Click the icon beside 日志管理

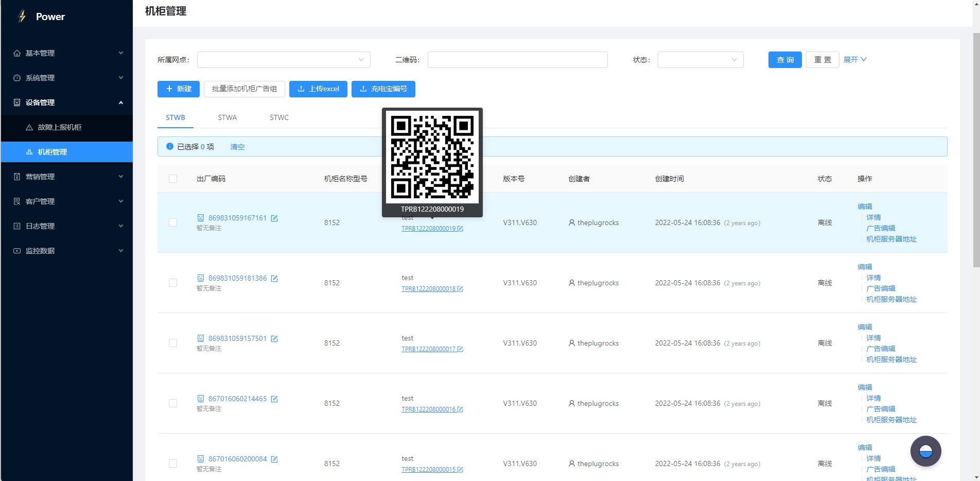click(x=17, y=226)
